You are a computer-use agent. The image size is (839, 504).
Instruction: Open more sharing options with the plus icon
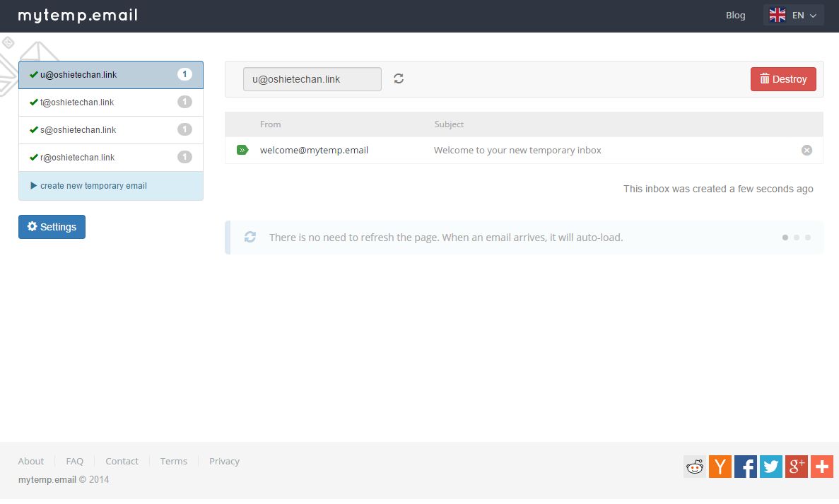coord(822,467)
